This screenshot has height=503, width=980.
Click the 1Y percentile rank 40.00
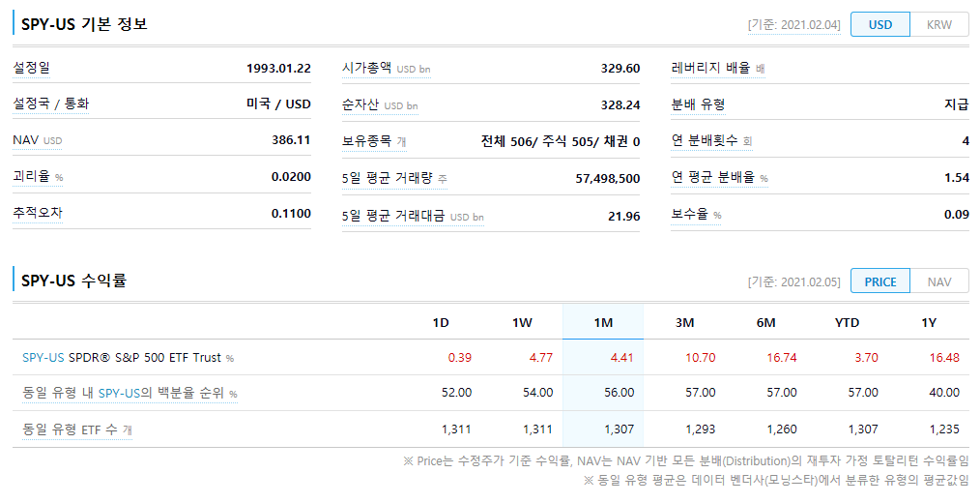(944, 393)
